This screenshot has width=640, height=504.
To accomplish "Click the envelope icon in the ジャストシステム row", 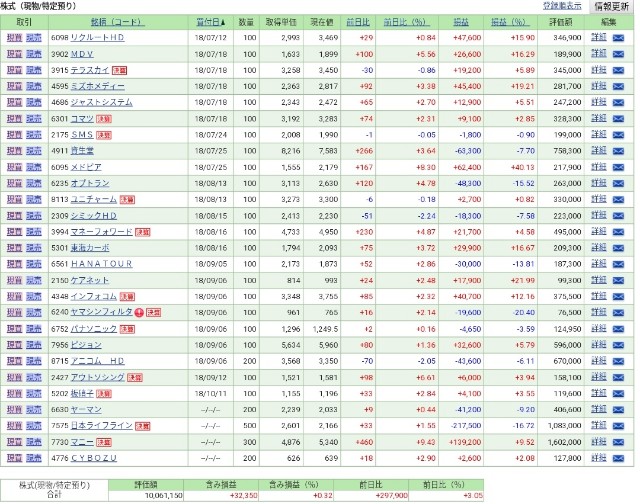I will click(618, 102).
